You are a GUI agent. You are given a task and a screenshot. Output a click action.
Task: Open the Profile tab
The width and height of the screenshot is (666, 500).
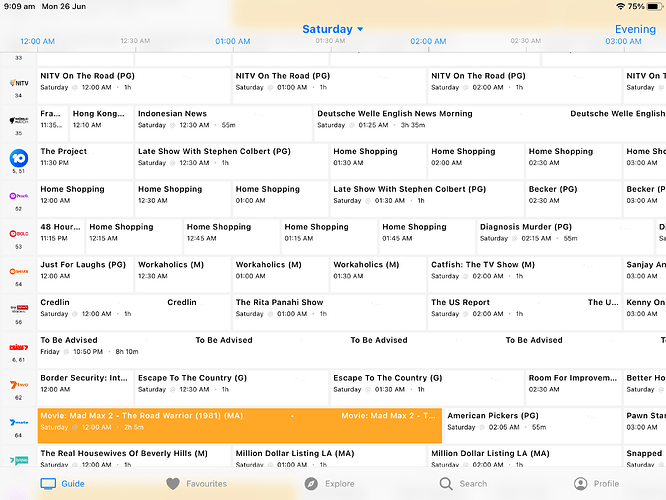(595, 483)
